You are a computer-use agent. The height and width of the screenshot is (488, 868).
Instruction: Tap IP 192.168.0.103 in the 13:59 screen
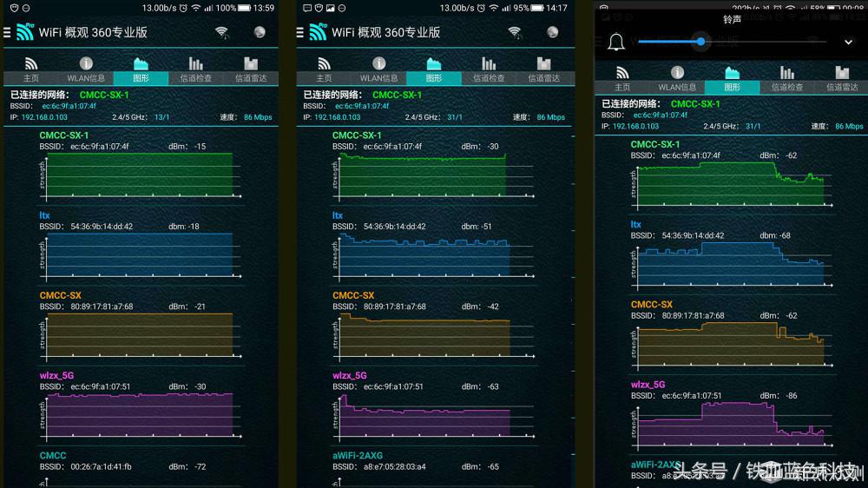(44, 117)
